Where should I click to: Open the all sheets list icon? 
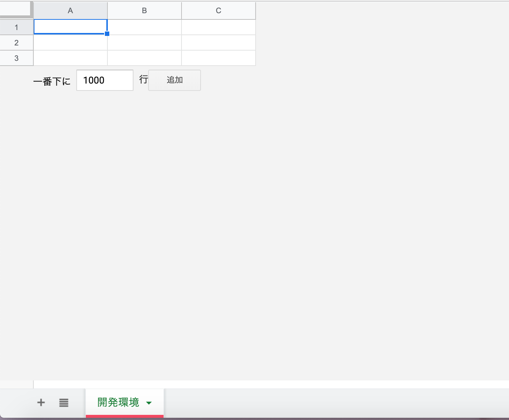click(64, 402)
